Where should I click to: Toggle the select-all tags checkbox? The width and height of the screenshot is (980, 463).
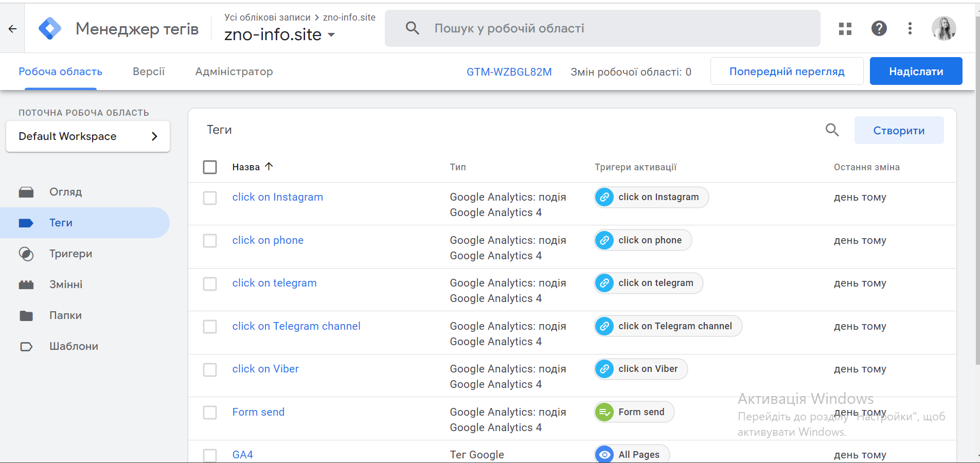(210, 167)
